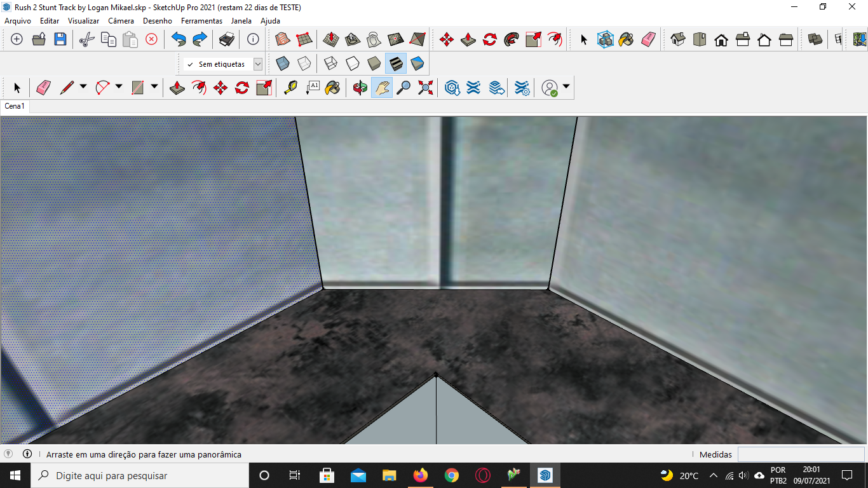
Task: Click the Windows Start button
Action: (15, 475)
